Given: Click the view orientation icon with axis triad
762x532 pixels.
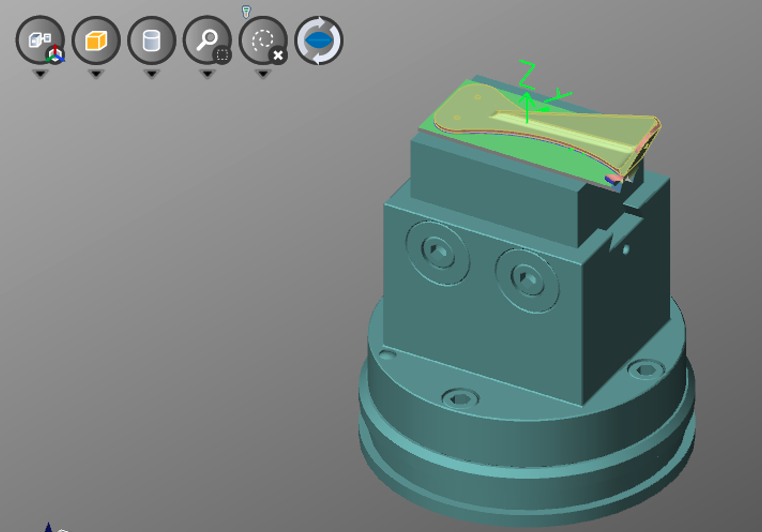Looking at the screenshot, I should pyautogui.click(x=40, y=40).
